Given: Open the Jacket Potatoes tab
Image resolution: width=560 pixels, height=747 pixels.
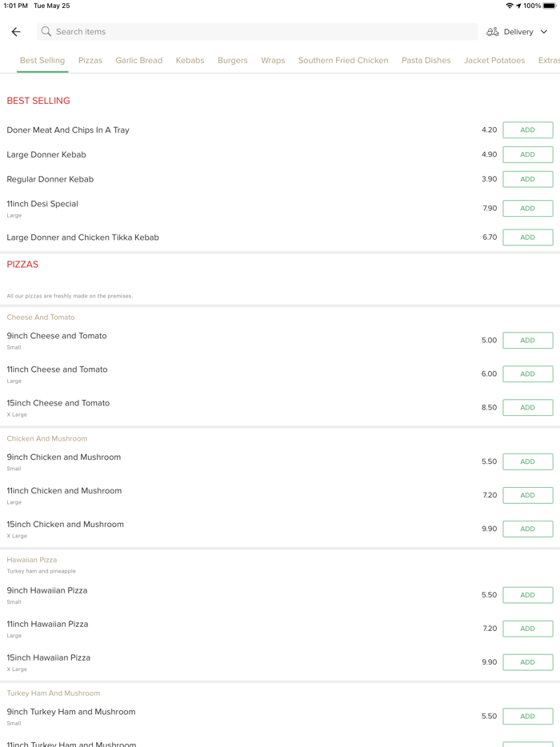Looking at the screenshot, I should click(x=494, y=60).
